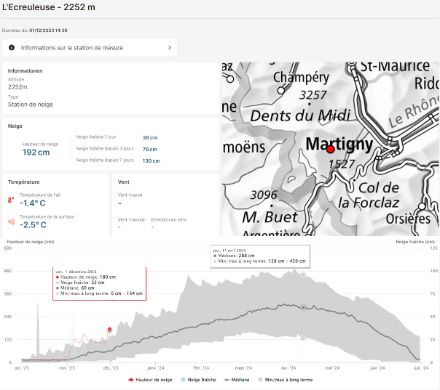Click the altitude value '2252m'
Image resolution: width=440 pixels, height=390 pixels.
click(18, 87)
